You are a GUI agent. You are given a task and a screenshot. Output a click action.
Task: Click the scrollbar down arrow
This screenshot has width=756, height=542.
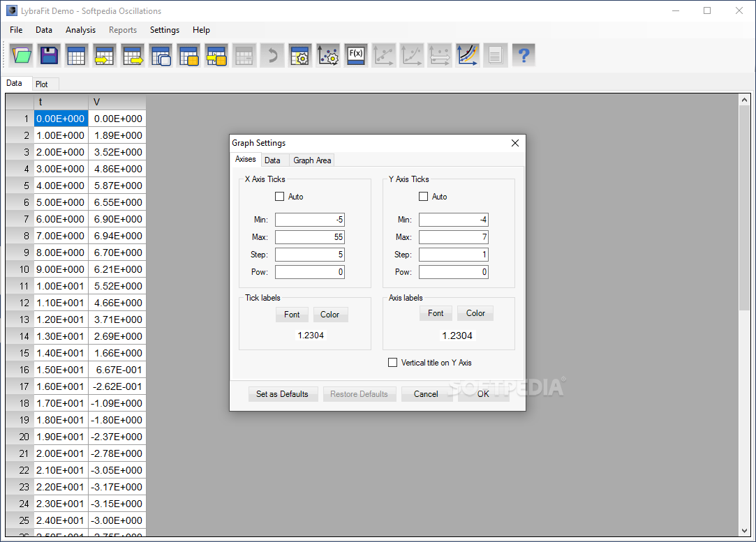(744, 530)
